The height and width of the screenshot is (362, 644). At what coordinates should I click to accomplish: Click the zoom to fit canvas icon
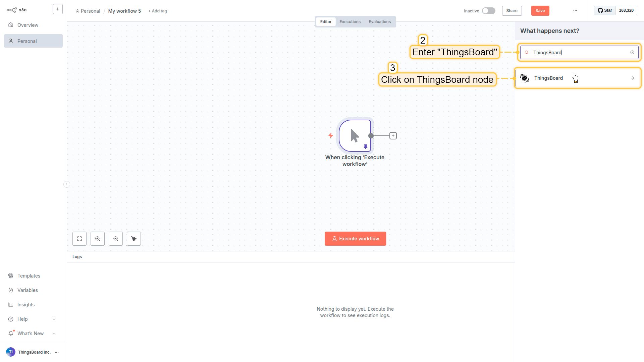click(79, 239)
